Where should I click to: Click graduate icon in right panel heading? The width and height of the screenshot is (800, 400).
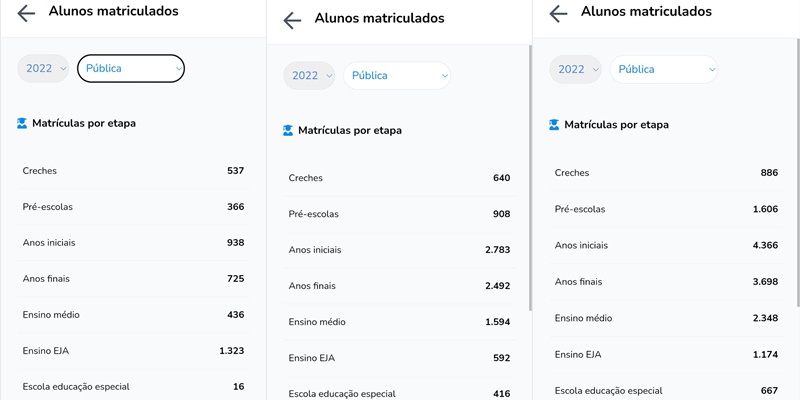[x=554, y=124]
